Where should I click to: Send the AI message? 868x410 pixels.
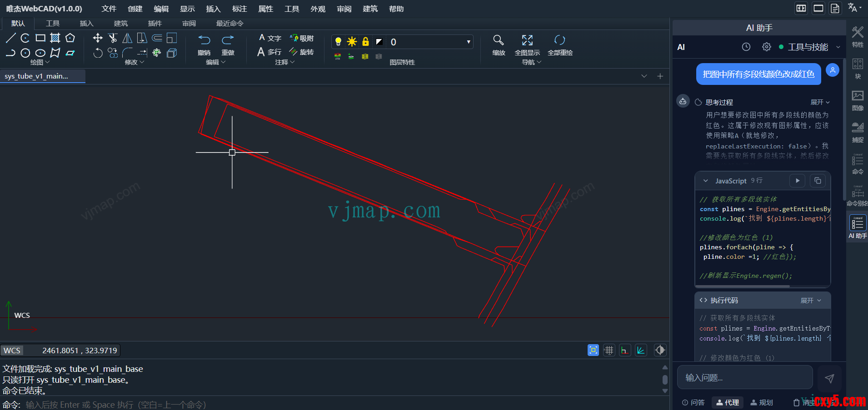[829, 378]
